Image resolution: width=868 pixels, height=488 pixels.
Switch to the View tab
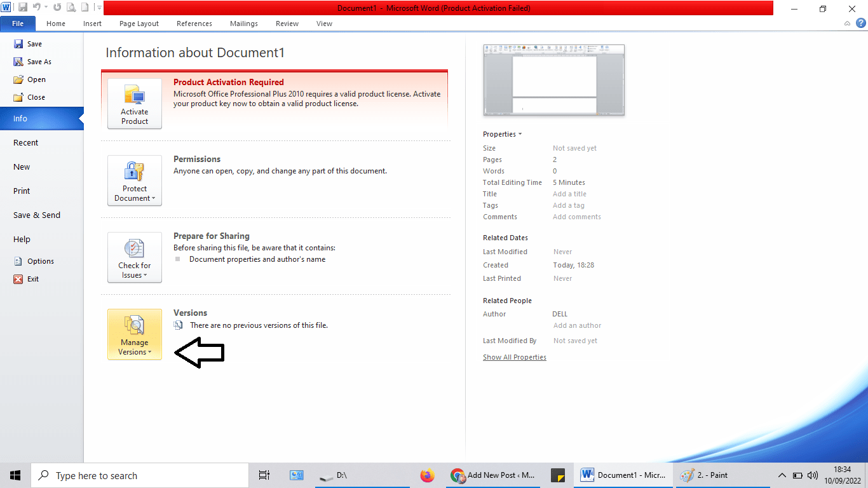tap(324, 24)
